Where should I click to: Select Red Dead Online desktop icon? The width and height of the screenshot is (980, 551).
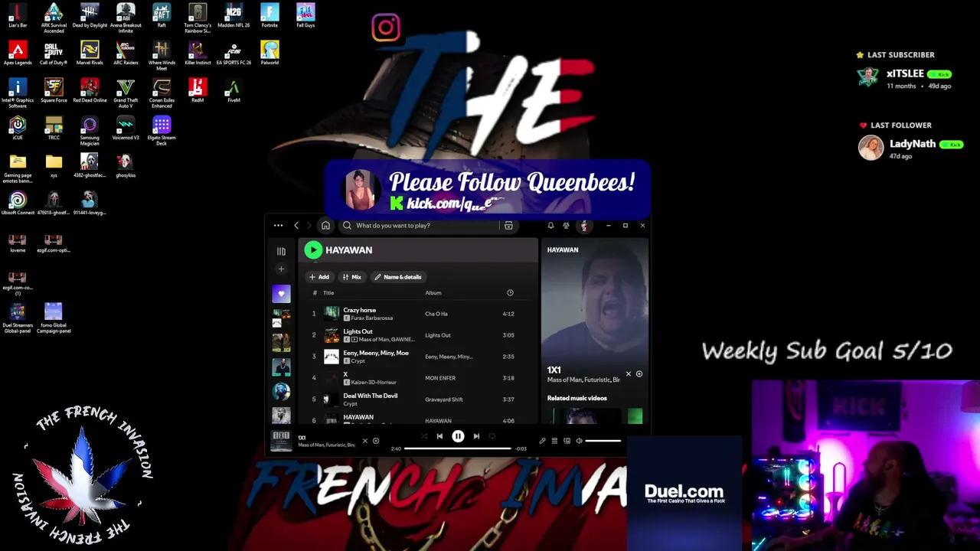tap(90, 91)
